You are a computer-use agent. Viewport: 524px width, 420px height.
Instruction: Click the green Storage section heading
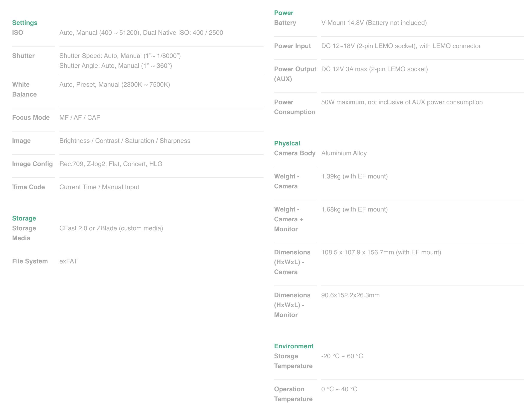click(x=24, y=218)
